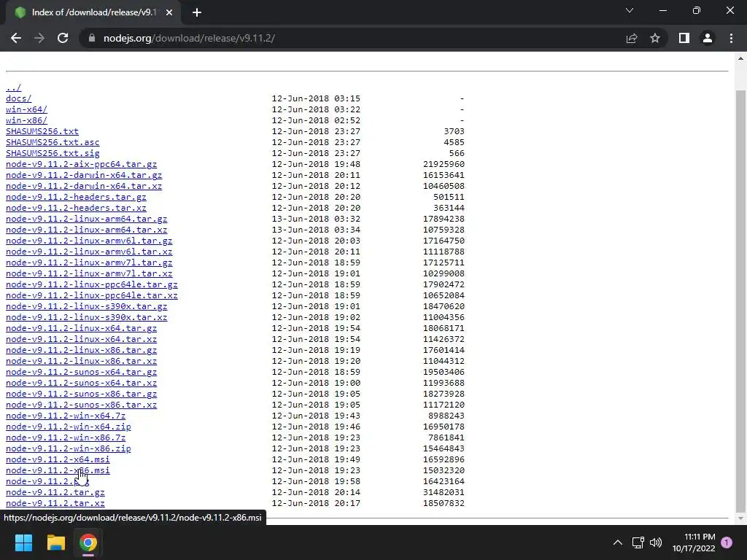Download node-v9.11.2-linux-arm64.tar.gz

click(86, 219)
